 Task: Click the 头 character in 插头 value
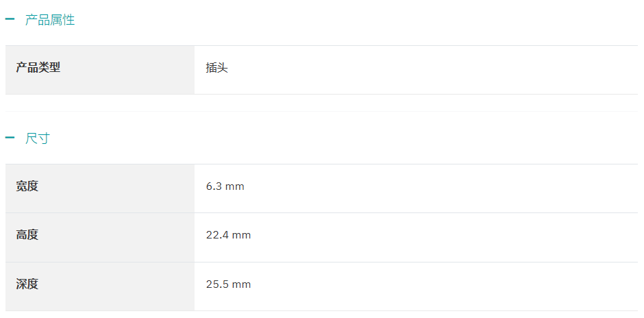click(x=223, y=69)
